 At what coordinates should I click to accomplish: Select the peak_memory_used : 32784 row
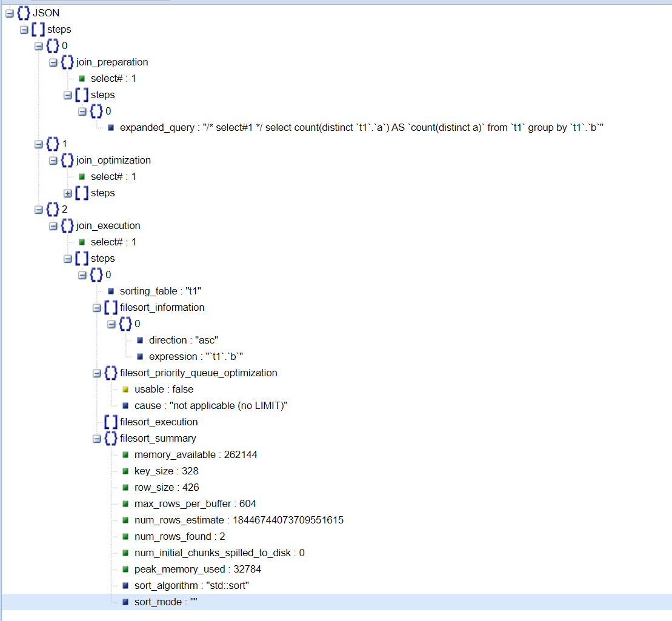pos(198,570)
